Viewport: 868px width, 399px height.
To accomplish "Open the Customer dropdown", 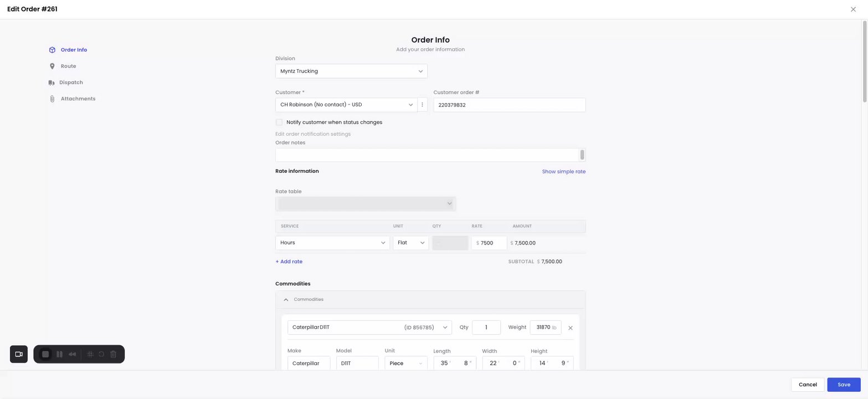I will pyautogui.click(x=346, y=105).
